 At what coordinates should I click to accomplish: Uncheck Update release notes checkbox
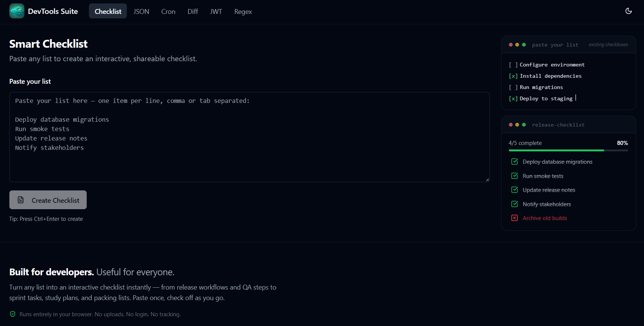coord(515,190)
